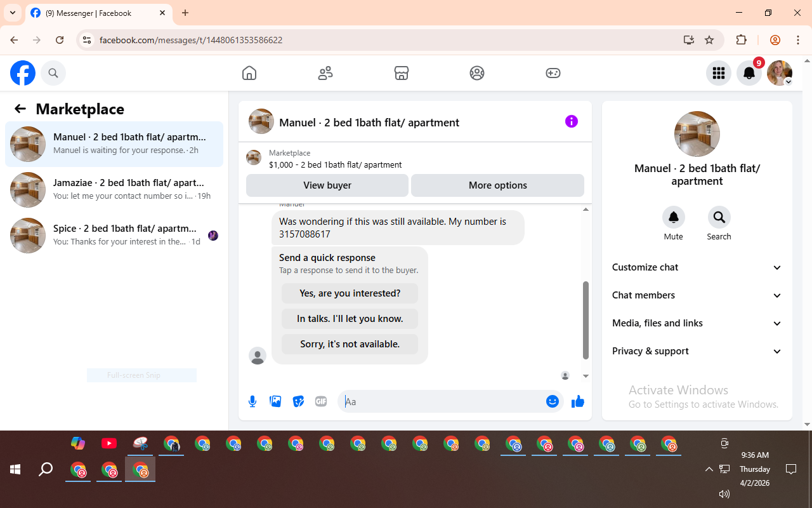Open the Friends icon in Facebook's top navigation
This screenshot has height=508, width=812.
tap(325, 73)
